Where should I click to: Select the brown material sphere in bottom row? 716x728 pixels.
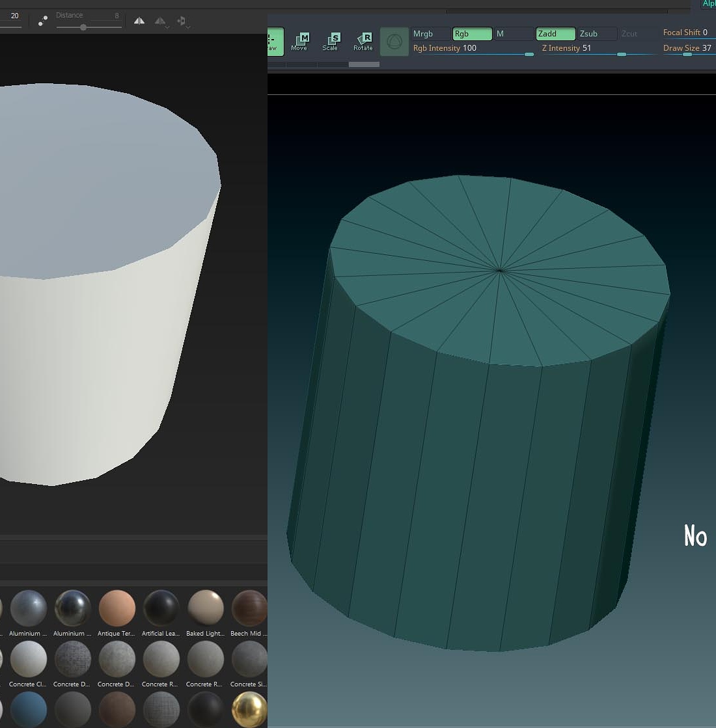click(117, 709)
